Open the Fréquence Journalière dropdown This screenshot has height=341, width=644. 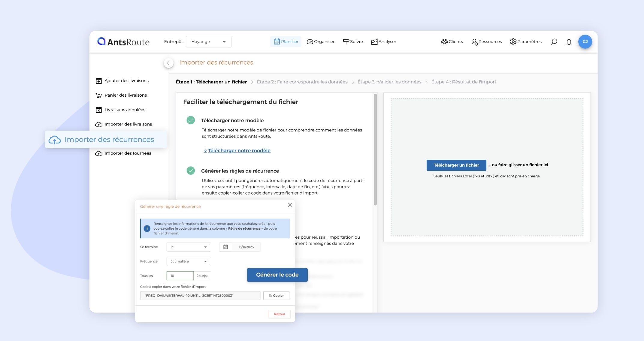click(x=189, y=261)
